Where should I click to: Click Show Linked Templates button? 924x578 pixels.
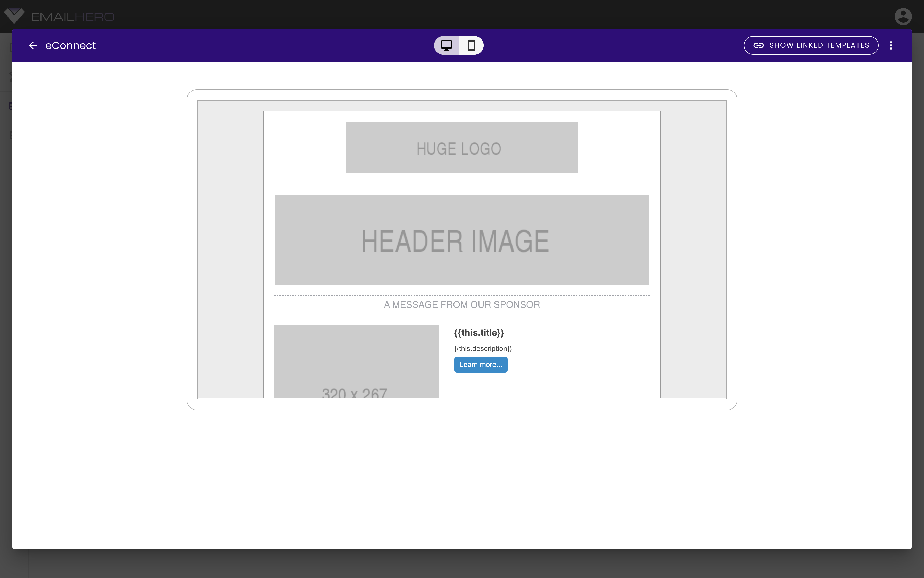(x=811, y=45)
